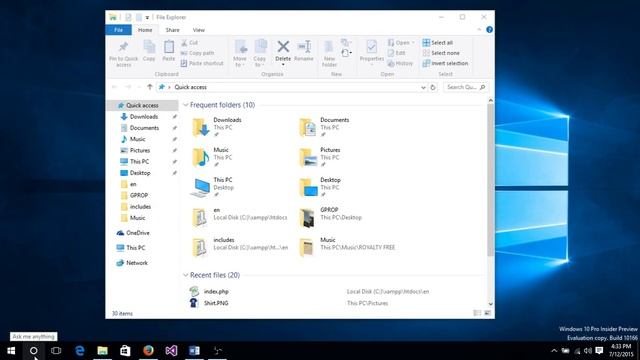Select Desktop in navigation pane
This screenshot has width=640, height=360.
(140, 173)
